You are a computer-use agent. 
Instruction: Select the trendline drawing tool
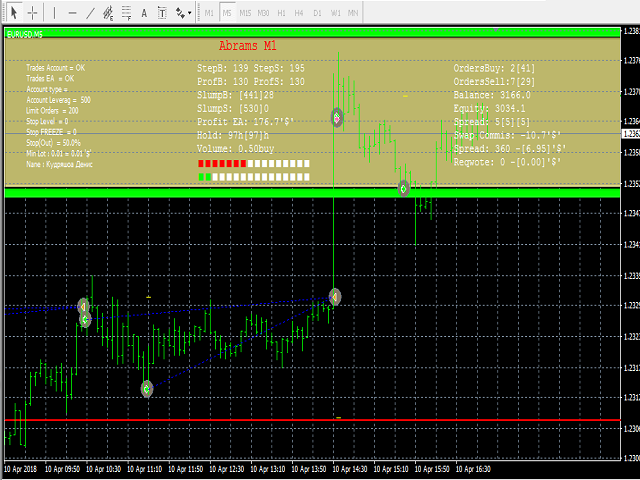click(91, 13)
